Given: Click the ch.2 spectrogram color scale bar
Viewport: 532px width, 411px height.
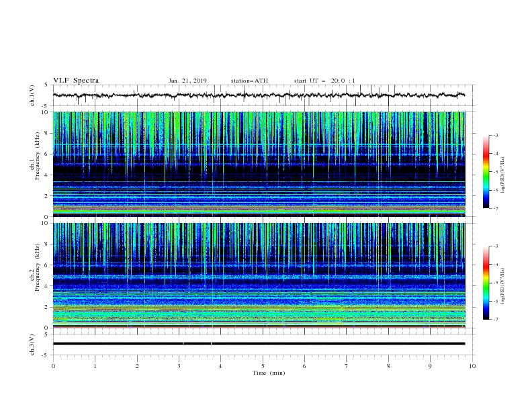Looking at the screenshot, I should point(486,283).
